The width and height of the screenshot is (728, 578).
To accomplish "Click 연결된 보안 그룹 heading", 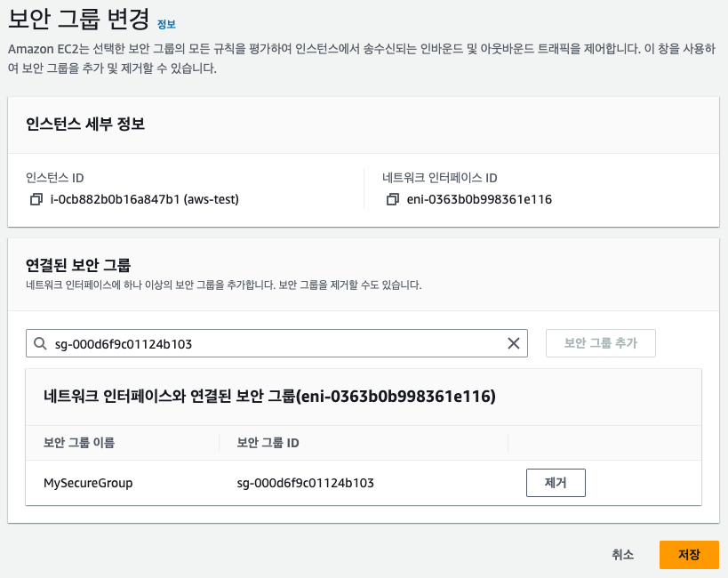I will click(78, 265).
